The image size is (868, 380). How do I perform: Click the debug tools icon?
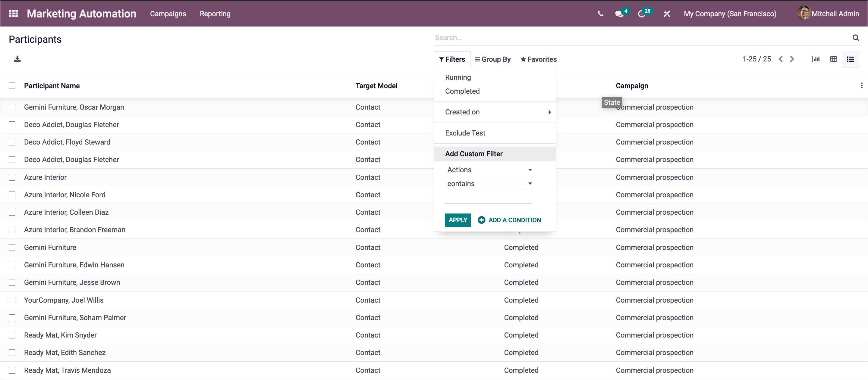(666, 14)
